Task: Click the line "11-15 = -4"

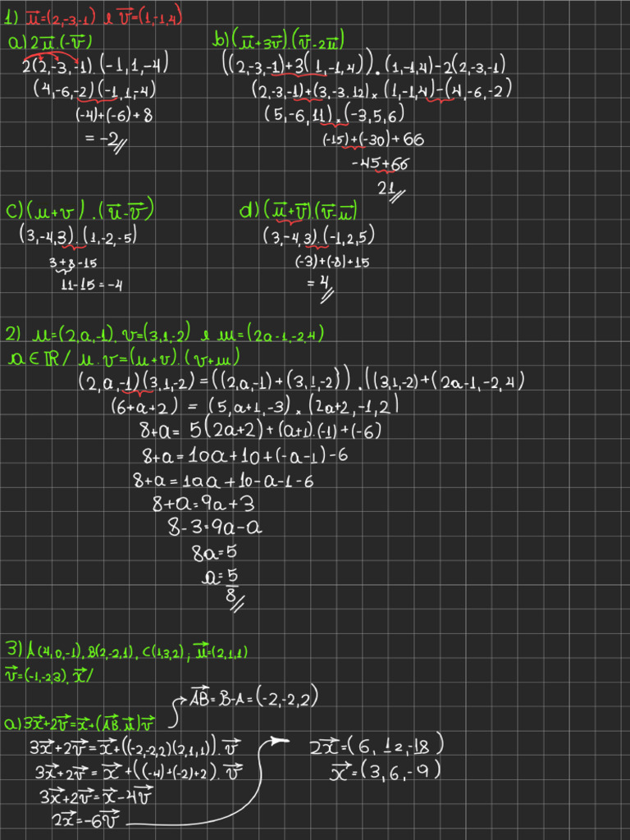Action: click(x=92, y=285)
